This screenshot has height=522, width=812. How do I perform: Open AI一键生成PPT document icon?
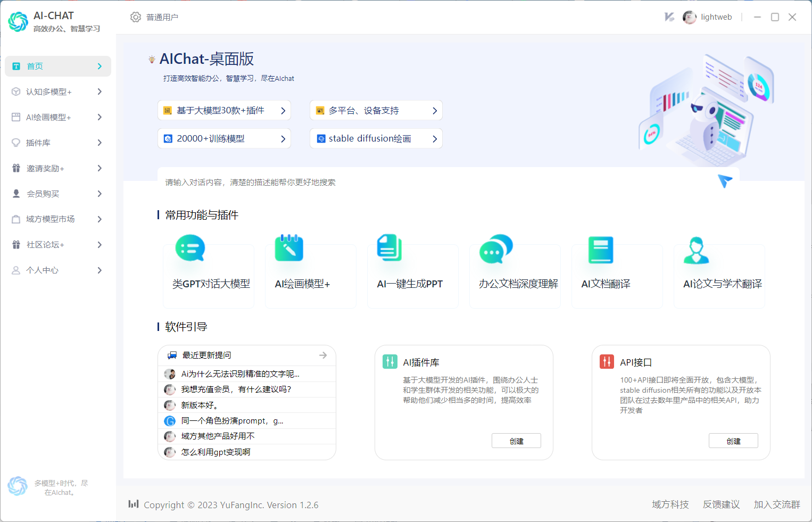click(390, 247)
